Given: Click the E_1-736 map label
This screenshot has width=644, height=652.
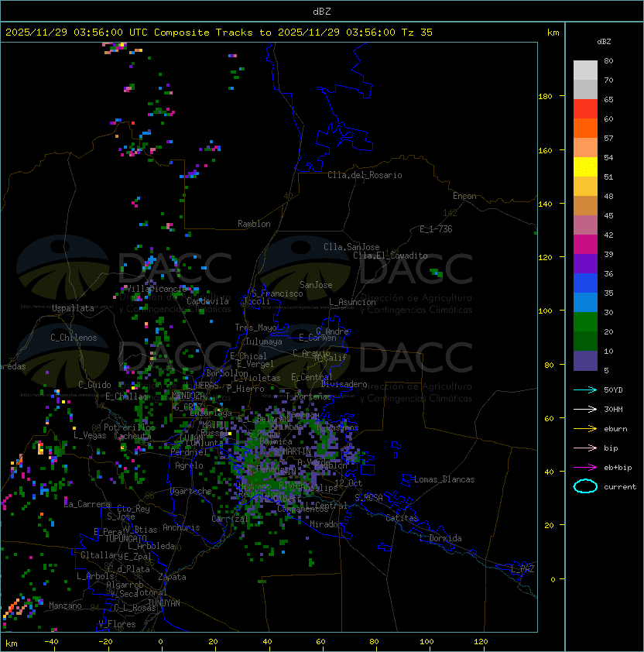Looking at the screenshot, I should tap(436, 229).
